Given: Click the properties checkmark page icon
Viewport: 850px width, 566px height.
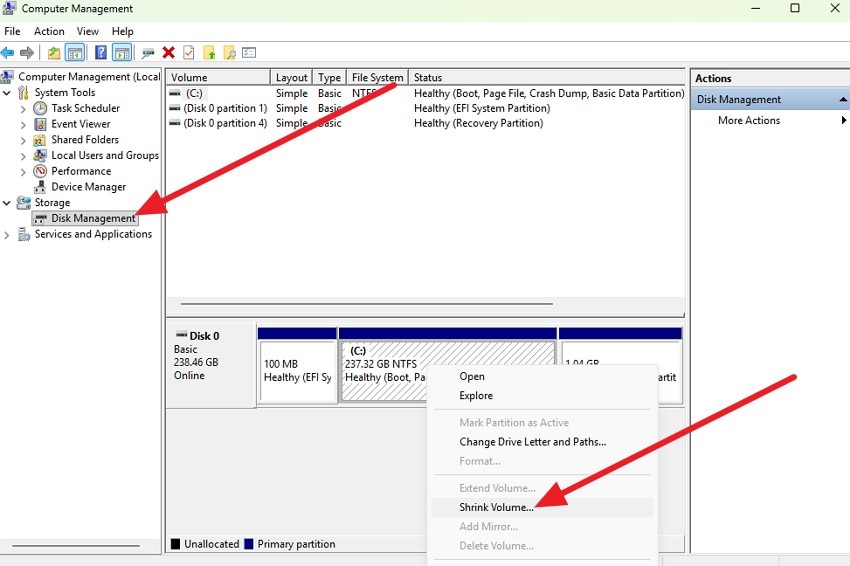Looking at the screenshot, I should pos(189,53).
